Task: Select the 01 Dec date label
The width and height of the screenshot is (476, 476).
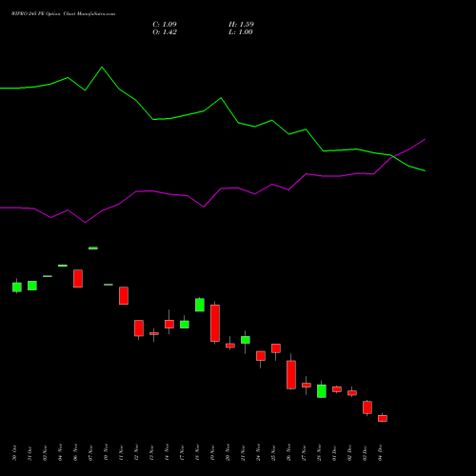Action: click(334, 453)
